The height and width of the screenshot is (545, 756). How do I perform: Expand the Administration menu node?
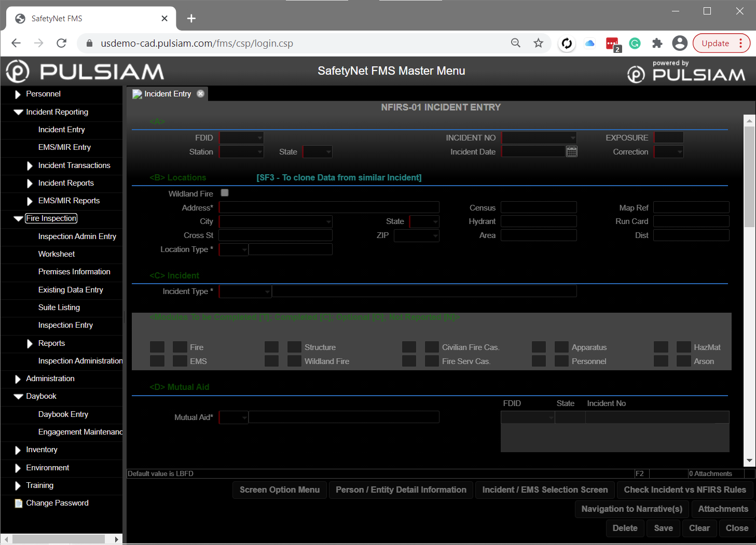18,379
